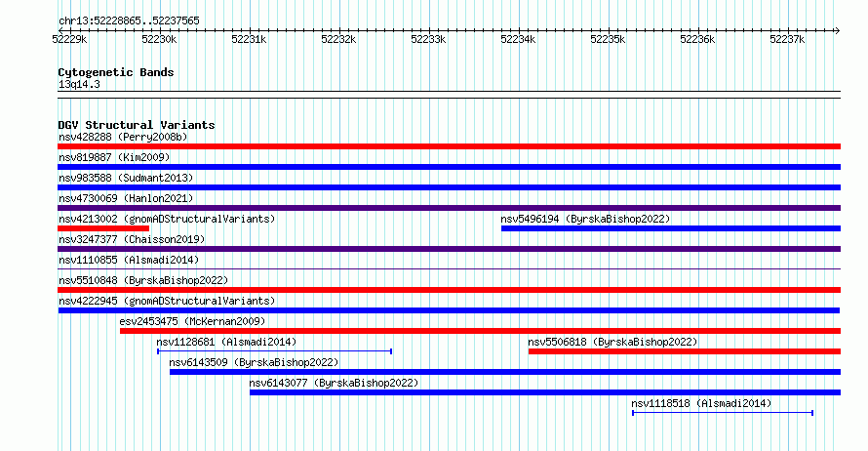Click the Cytogenetic Bands track title
This screenshot has height=451, width=868.
tap(116, 72)
